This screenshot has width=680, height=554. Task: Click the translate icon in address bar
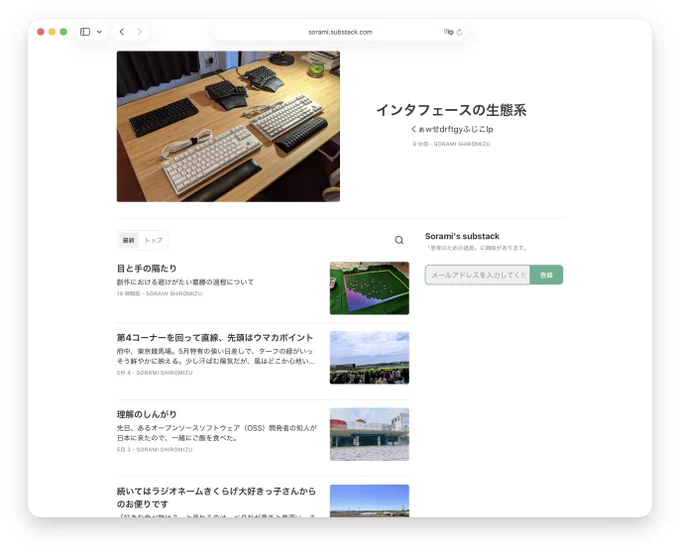tap(448, 32)
